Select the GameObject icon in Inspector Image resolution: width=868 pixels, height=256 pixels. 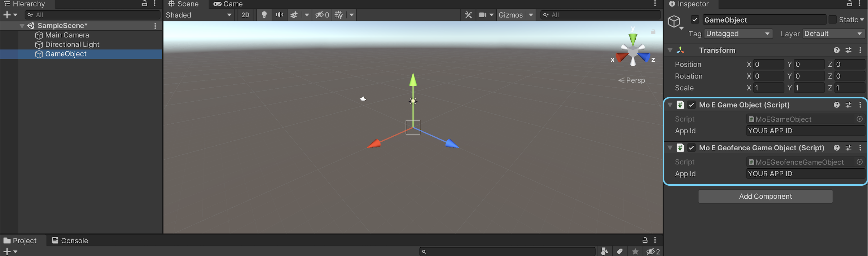point(674,22)
